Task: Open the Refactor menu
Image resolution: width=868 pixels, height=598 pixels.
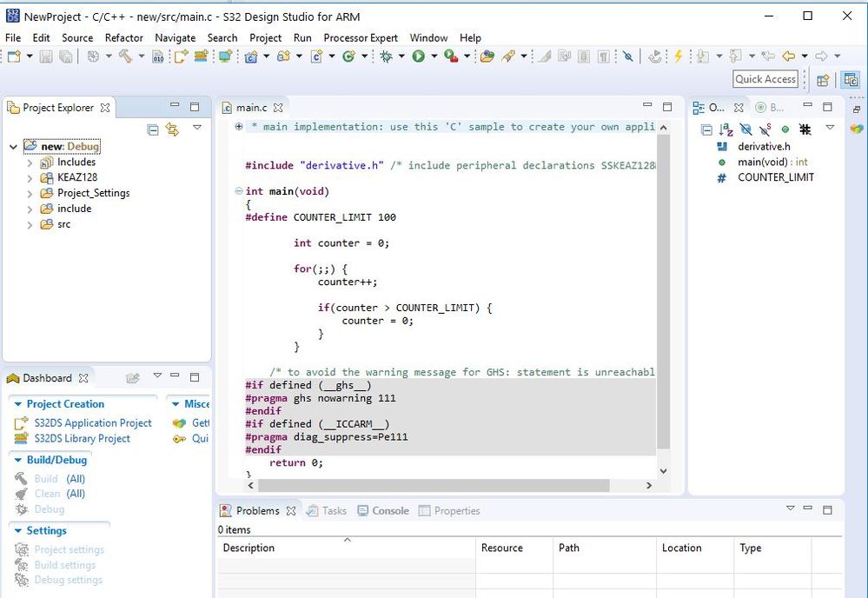Action: tap(124, 37)
